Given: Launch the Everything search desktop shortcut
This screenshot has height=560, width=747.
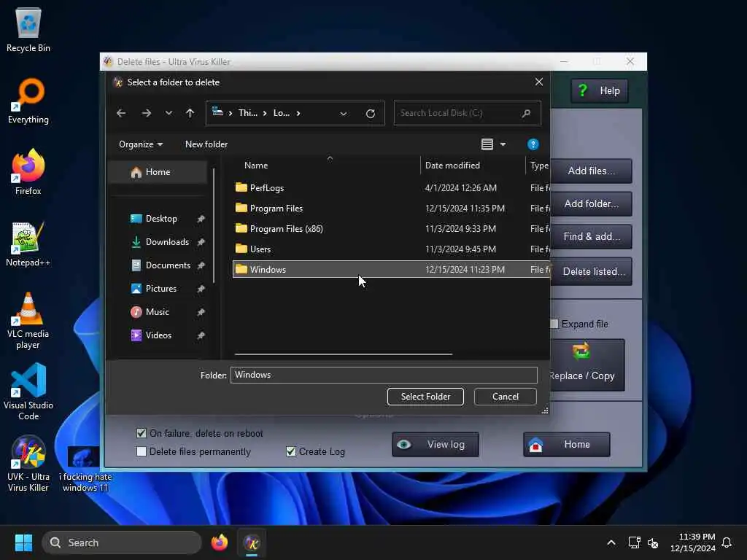Looking at the screenshot, I should point(28,101).
